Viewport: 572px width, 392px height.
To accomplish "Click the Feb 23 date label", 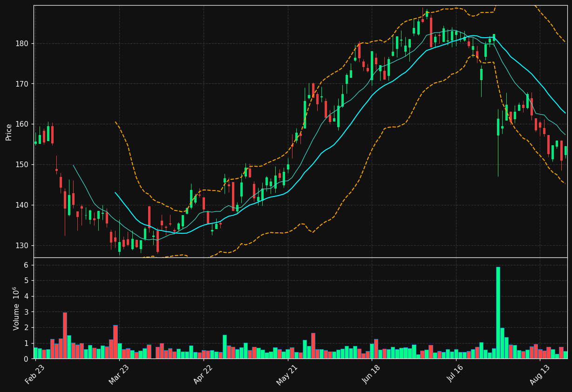I will [35, 375].
